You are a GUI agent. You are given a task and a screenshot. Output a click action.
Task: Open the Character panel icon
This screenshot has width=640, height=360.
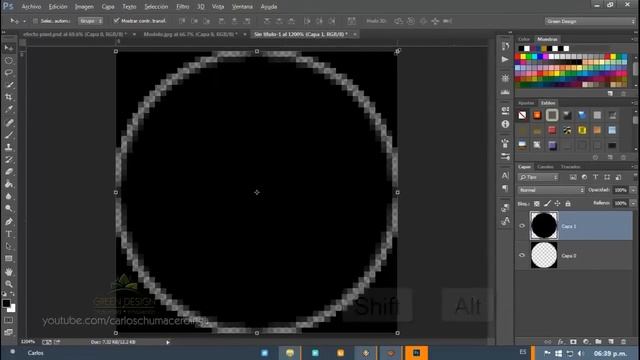tap(505, 176)
